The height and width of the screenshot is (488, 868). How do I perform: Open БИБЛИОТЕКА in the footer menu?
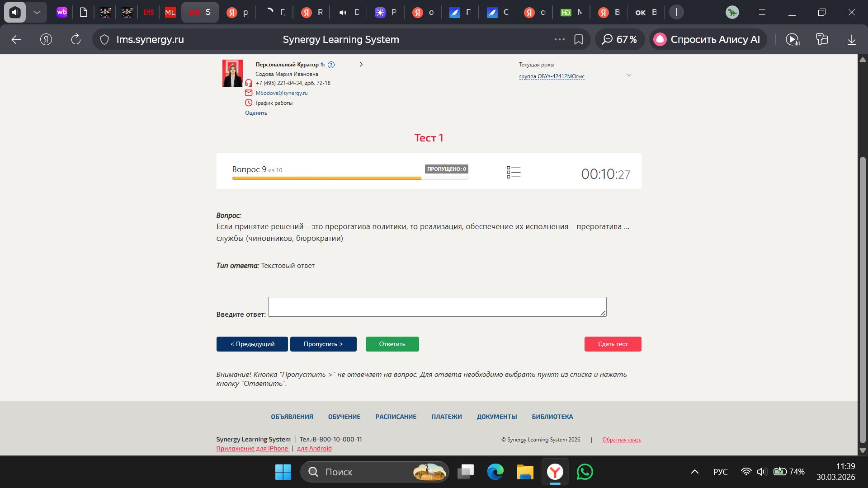(552, 417)
